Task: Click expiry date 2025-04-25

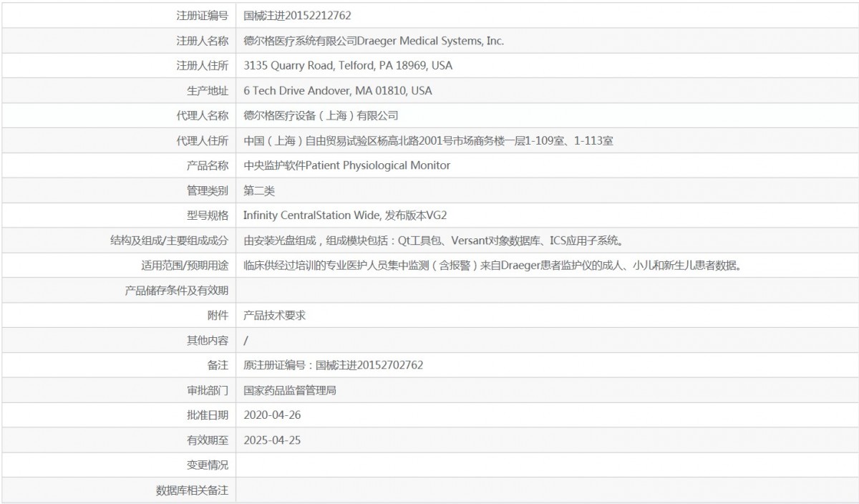Action: (272, 440)
